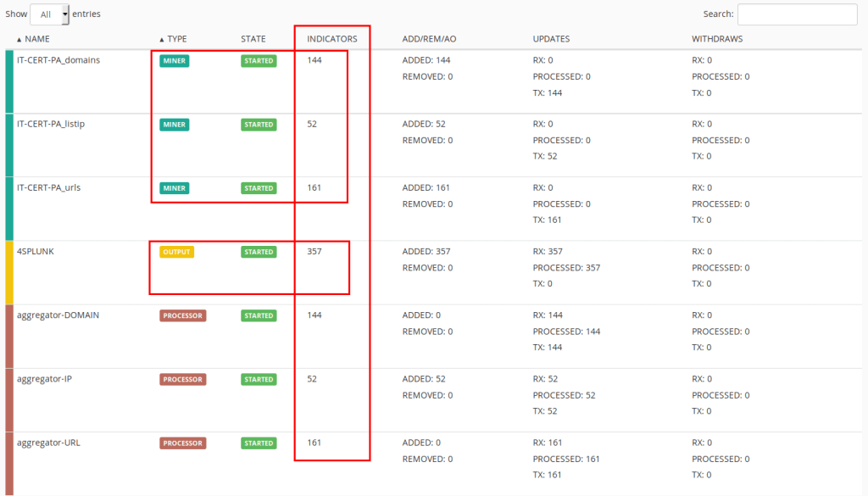Select the PROCESSOR badge for aggregator-URL
Image resolution: width=868 pixels, height=496 pixels.
[x=182, y=442]
